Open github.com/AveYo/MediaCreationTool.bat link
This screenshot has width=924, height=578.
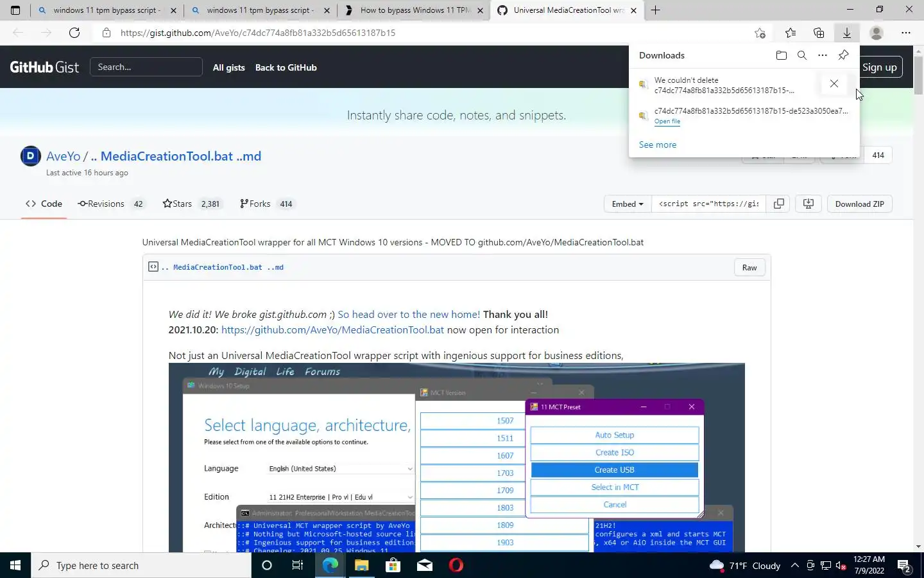click(x=332, y=329)
